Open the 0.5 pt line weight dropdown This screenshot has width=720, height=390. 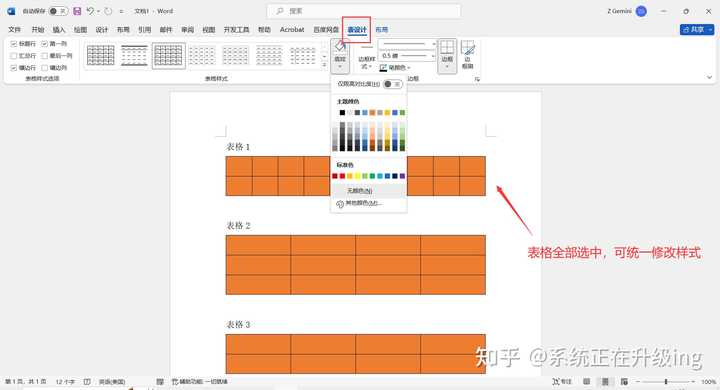pyautogui.click(x=407, y=56)
